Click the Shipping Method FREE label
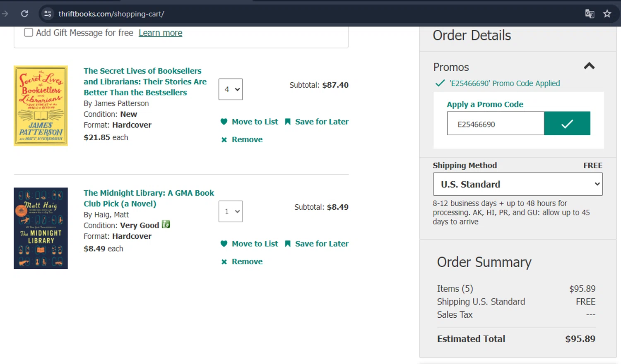This screenshot has height=364, width=621. (517, 165)
